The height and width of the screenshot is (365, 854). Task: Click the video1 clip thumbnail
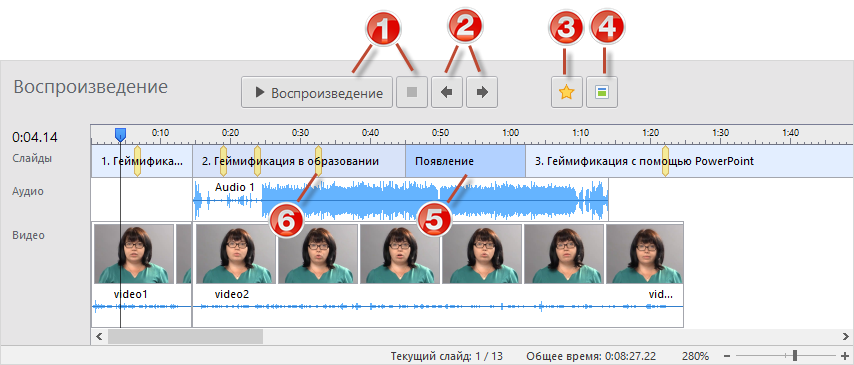[x=134, y=254]
